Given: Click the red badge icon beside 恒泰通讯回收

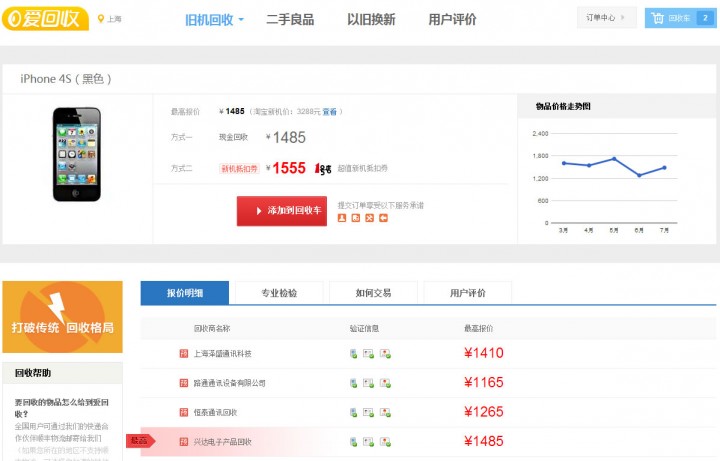Looking at the screenshot, I should tap(184, 412).
